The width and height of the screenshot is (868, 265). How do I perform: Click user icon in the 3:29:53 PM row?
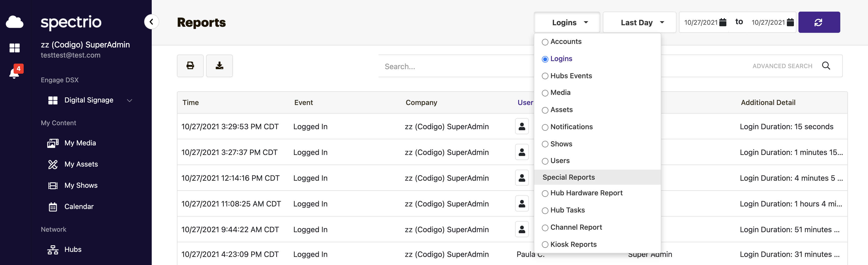pyautogui.click(x=522, y=126)
